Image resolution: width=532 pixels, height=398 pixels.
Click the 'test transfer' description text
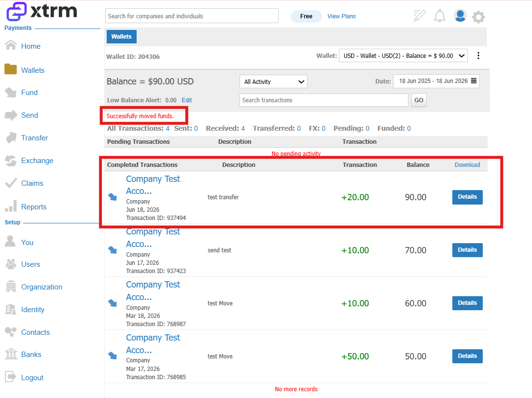coord(223,197)
